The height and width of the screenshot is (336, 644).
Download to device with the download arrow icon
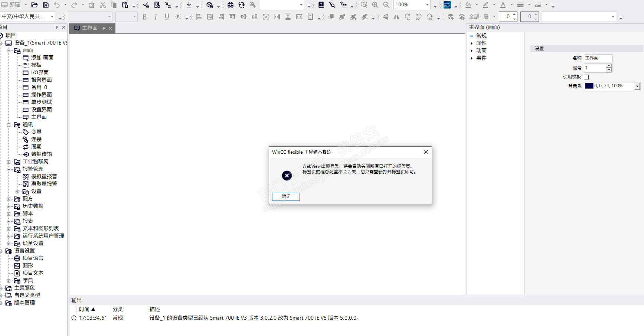point(189,5)
